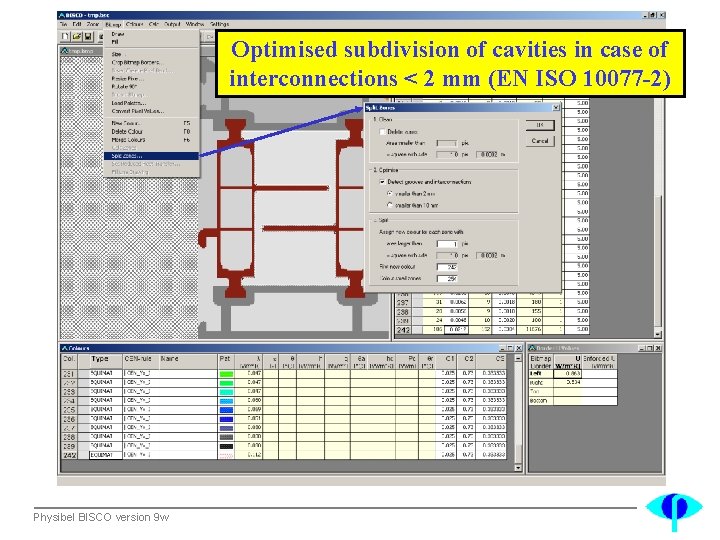720x540 pixels.
Task: Click the blue pattern swatch in row 235
Action: [x=226, y=410]
